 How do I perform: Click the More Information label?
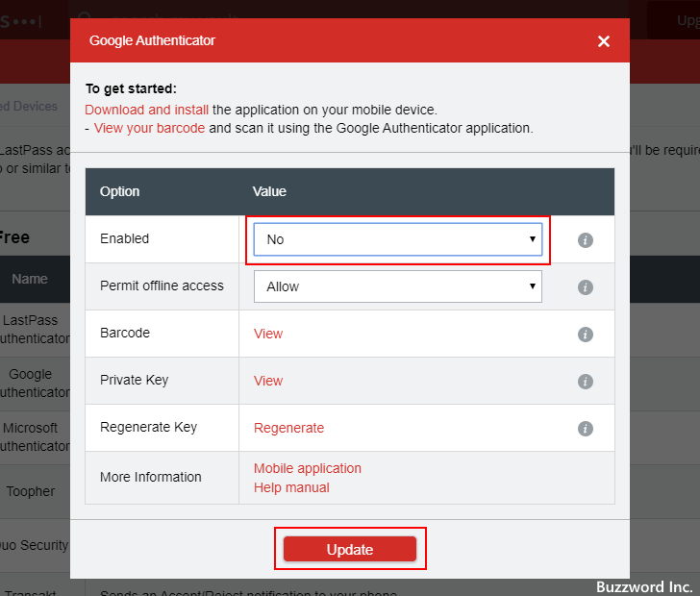click(150, 477)
